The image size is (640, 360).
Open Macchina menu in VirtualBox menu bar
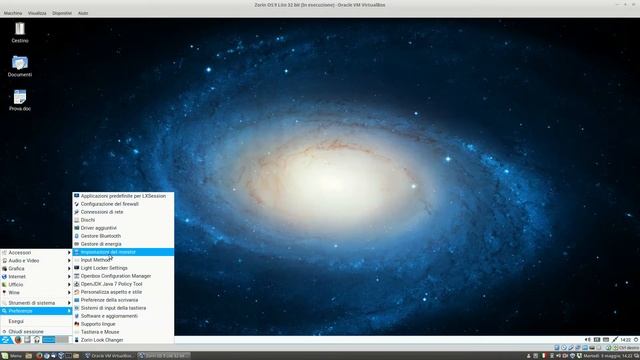click(13, 13)
